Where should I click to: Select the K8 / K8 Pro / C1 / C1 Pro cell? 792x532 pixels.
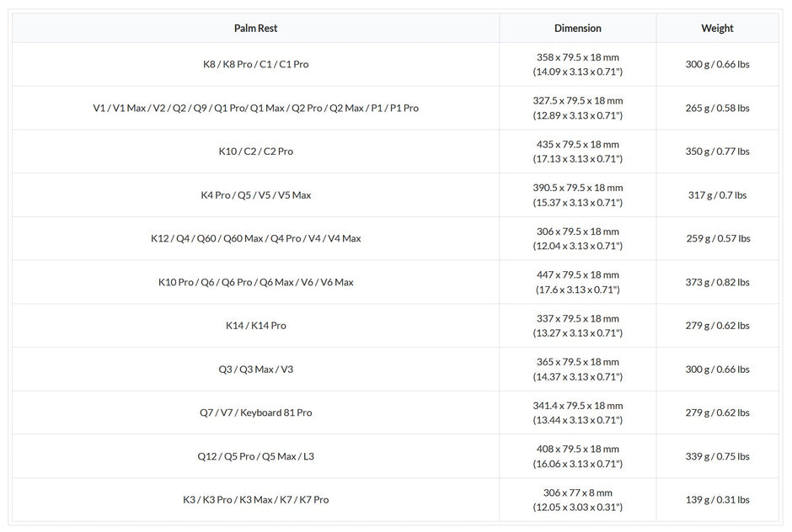click(255, 64)
